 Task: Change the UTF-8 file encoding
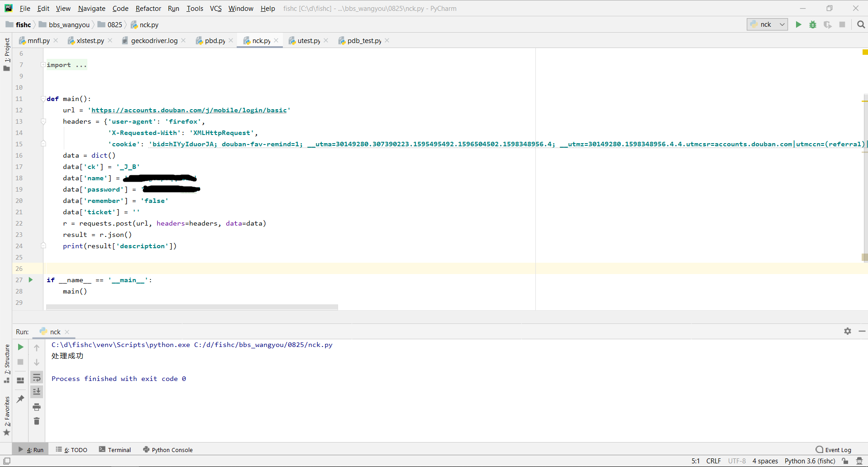click(x=737, y=461)
